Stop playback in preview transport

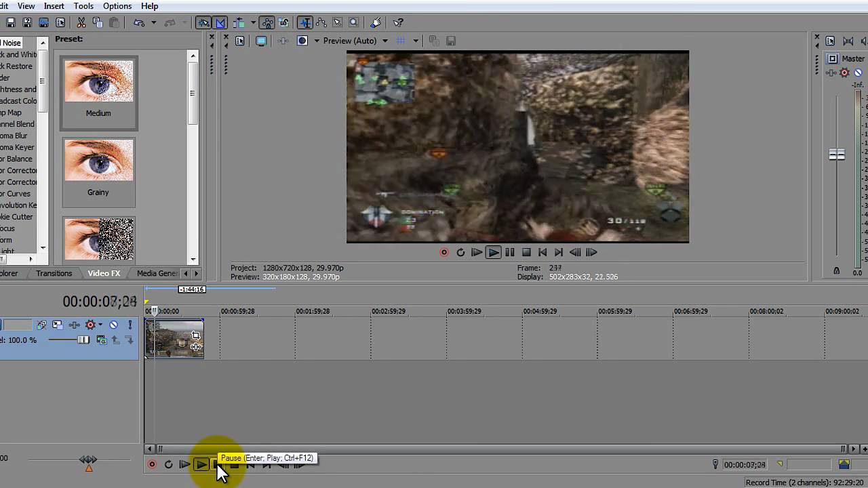pyautogui.click(x=526, y=252)
